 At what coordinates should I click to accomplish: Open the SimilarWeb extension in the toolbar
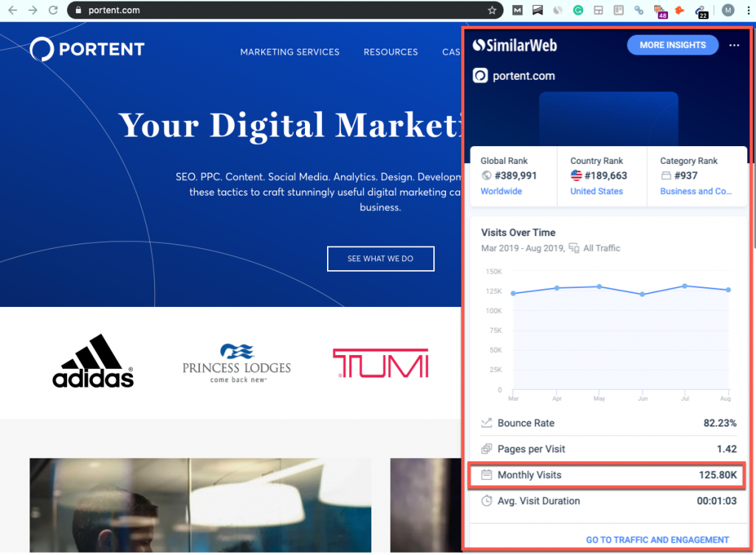tap(558, 10)
